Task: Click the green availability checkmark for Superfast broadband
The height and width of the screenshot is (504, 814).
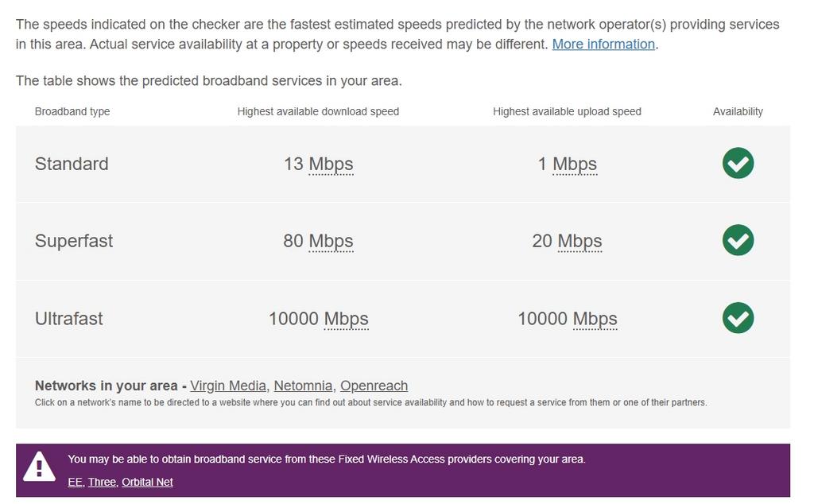Action: tap(736, 240)
